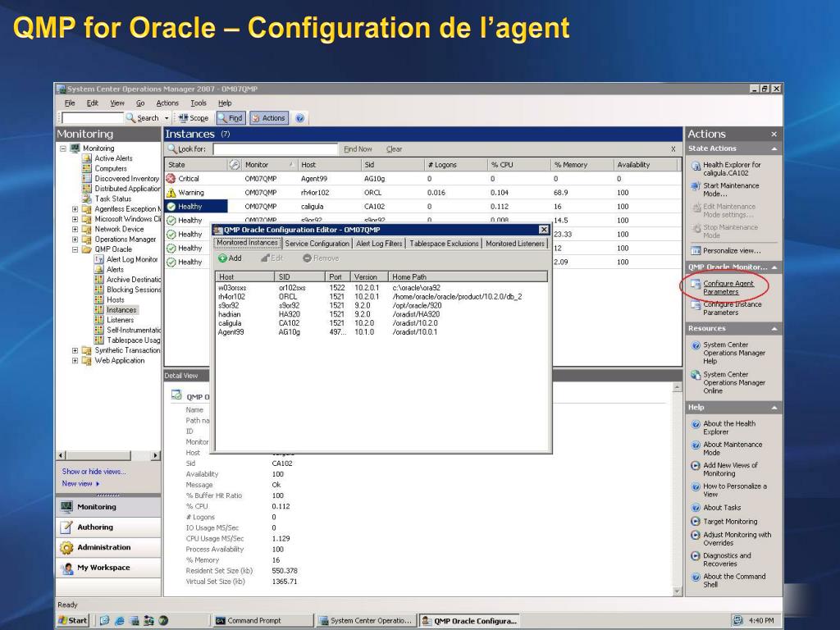
Task: Expand the Synthetic Transaction node
Action: [x=75, y=351]
